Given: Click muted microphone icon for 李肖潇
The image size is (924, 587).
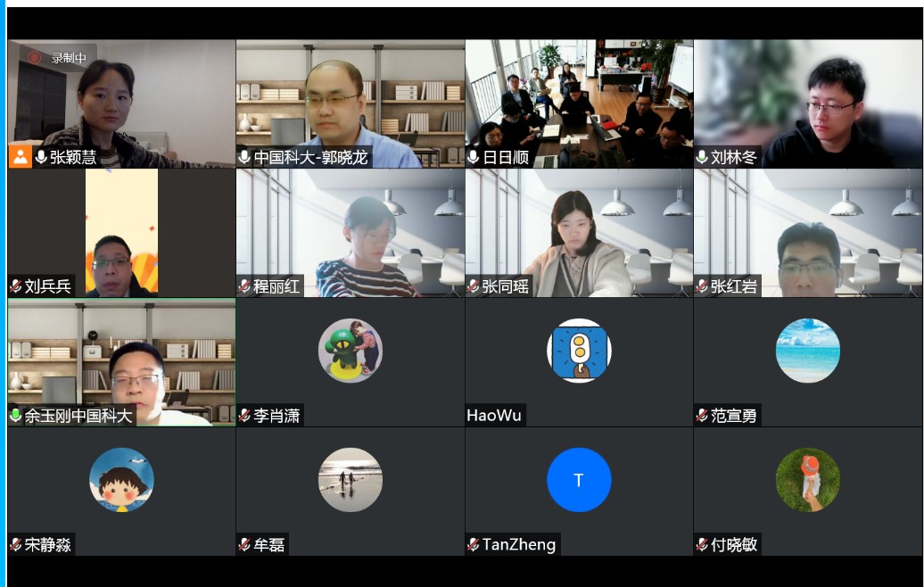Looking at the screenshot, I should (244, 416).
